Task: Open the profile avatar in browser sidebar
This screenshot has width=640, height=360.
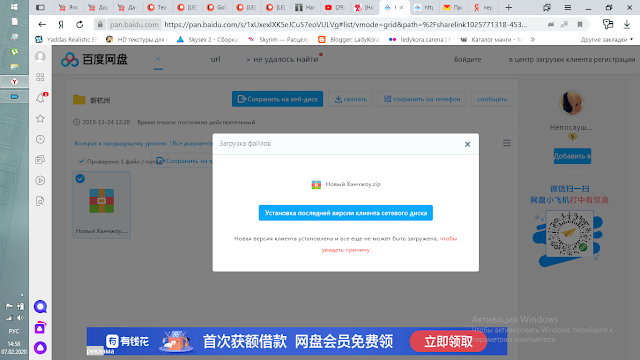Action: [x=40, y=56]
